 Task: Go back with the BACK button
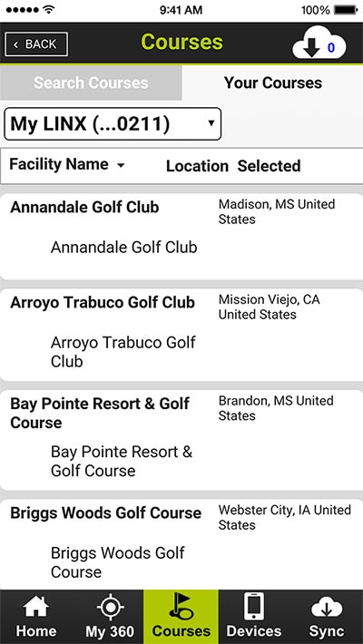coord(36,44)
